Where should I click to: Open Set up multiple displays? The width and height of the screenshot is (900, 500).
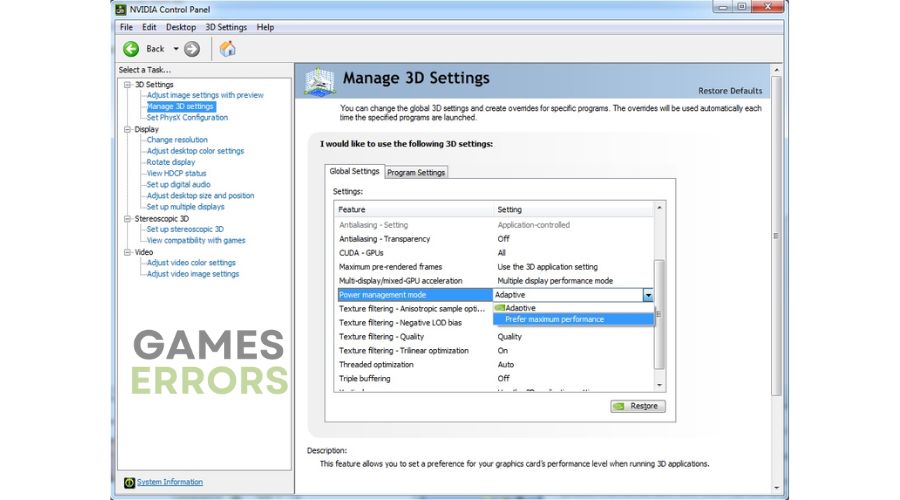(x=185, y=207)
